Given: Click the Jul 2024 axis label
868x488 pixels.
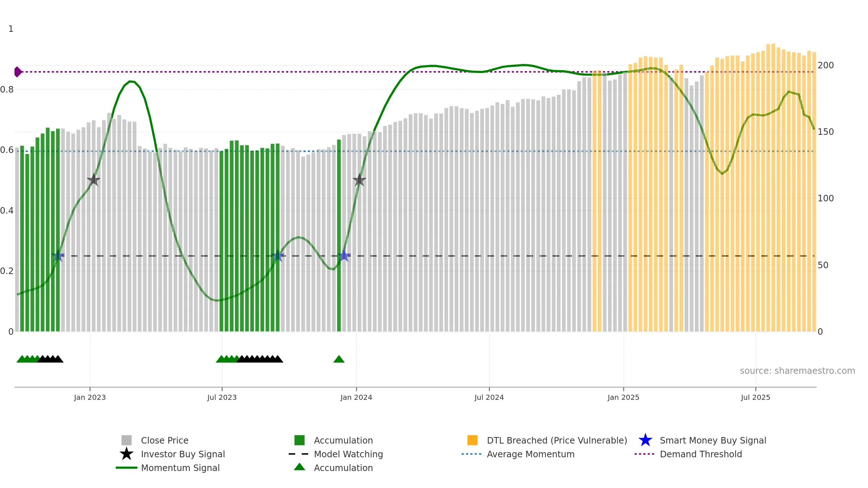Looking at the screenshot, I should (489, 398).
